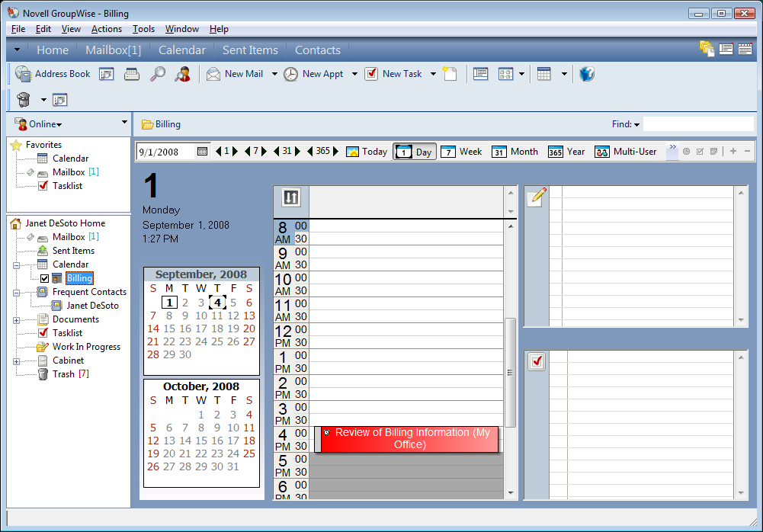The image size is (763, 532).
Task: Go forward one day arrow
Action: click(x=235, y=152)
